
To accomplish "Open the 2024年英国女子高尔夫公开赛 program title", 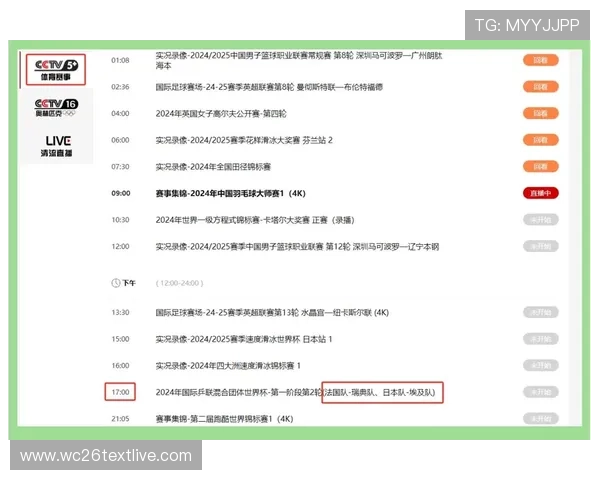I will coord(221,114).
